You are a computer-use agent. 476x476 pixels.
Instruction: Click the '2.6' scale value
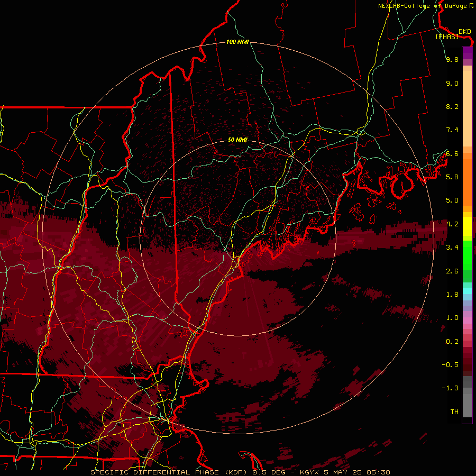pos(452,271)
